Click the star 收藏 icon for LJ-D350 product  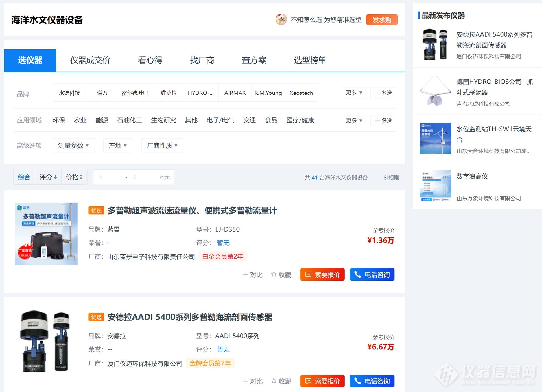pyautogui.click(x=274, y=274)
